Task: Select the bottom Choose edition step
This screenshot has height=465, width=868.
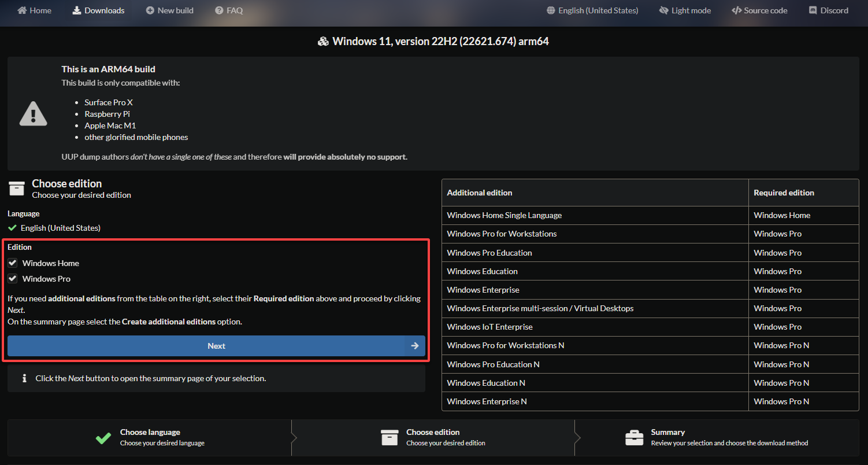Action: tap(433, 438)
